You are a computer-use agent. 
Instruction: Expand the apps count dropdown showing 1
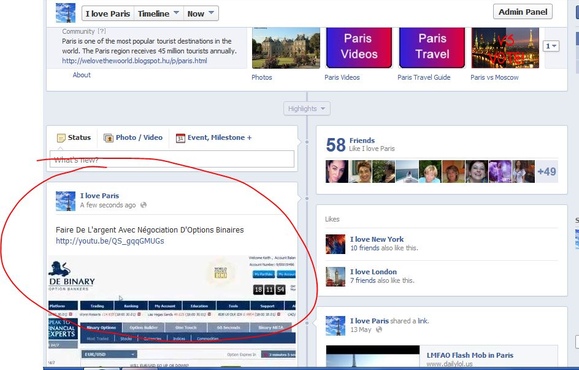coord(551,46)
